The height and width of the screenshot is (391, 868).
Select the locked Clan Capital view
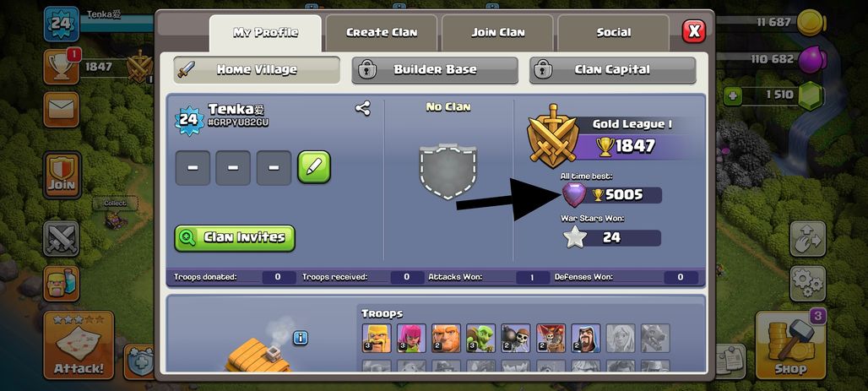(x=612, y=70)
